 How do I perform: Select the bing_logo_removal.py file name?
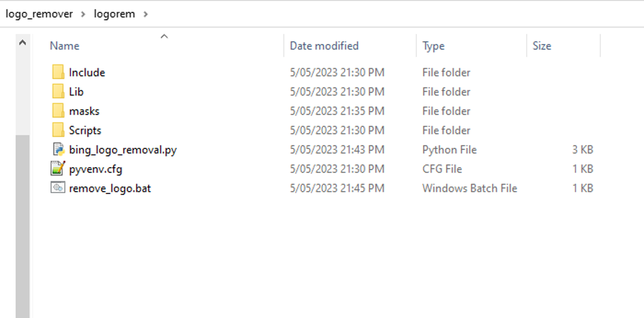(x=123, y=150)
